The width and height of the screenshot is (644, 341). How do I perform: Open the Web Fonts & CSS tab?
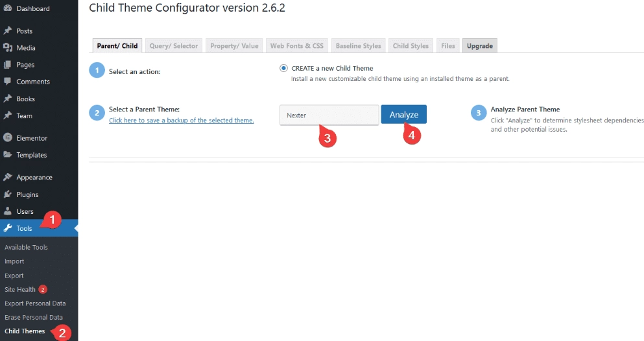click(297, 46)
